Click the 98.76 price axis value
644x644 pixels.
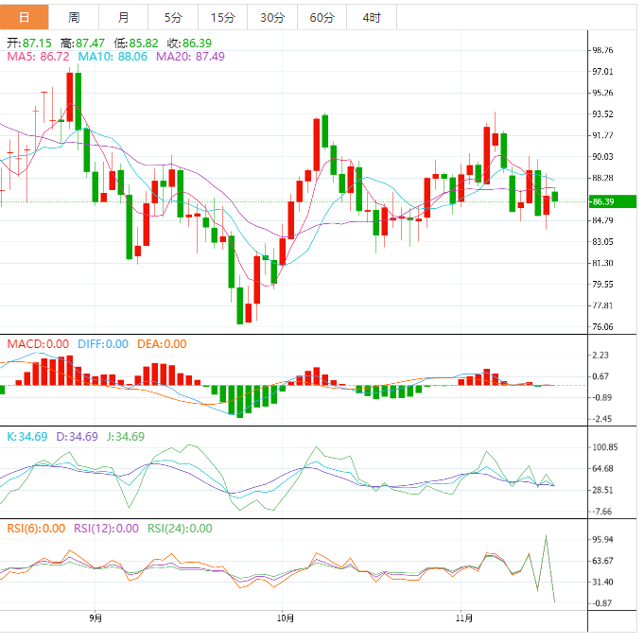(602, 50)
